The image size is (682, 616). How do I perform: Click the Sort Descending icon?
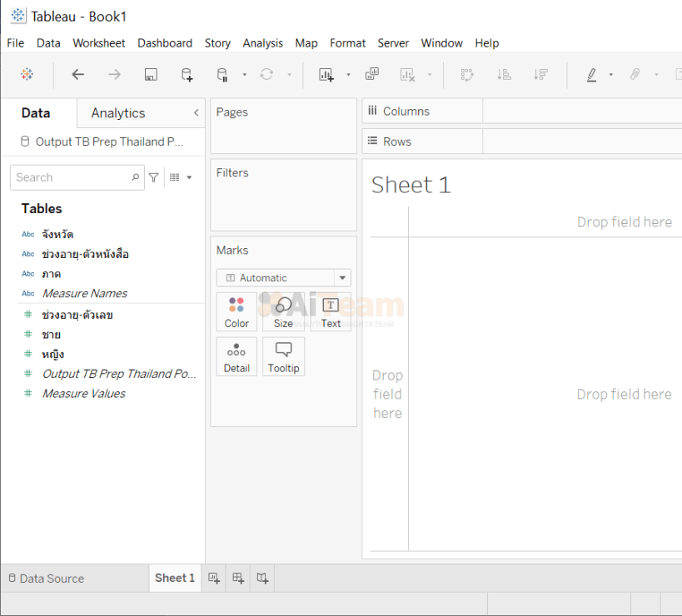(x=540, y=74)
